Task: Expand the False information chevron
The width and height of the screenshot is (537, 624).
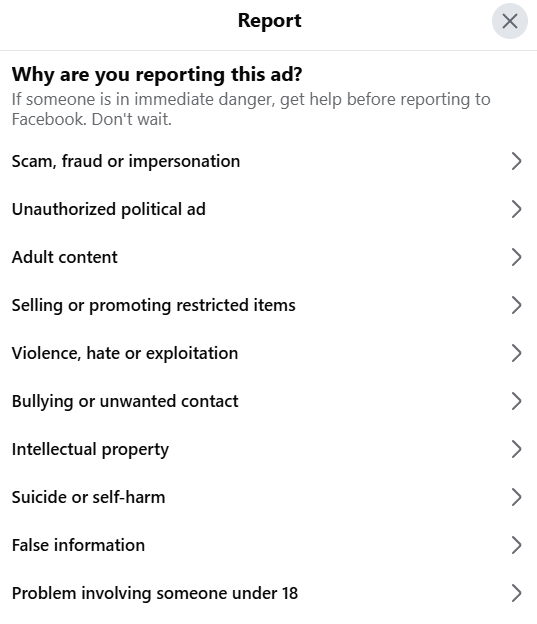Action: click(x=516, y=545)
